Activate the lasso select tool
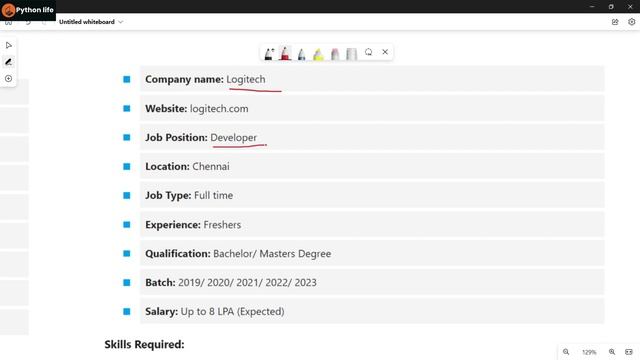The width and height of the screenshot is (640, 360). point(369,52)
